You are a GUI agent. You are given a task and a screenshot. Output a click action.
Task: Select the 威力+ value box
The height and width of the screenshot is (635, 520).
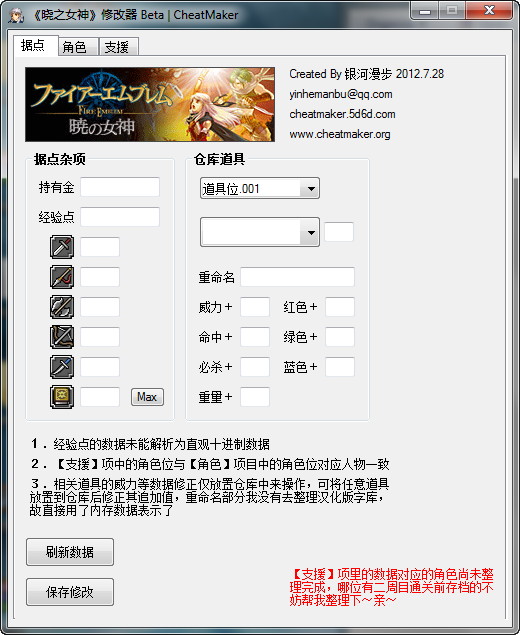click(x=255, y=307)
